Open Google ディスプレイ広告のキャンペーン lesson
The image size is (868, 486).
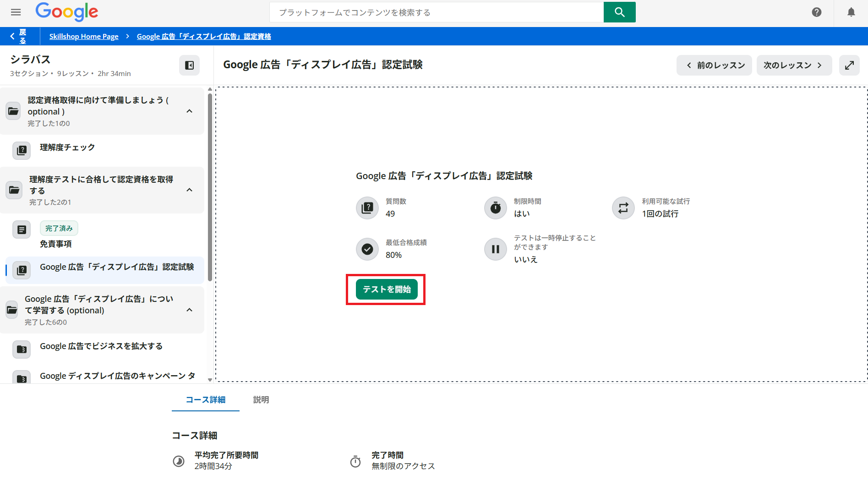click(117, 376)
